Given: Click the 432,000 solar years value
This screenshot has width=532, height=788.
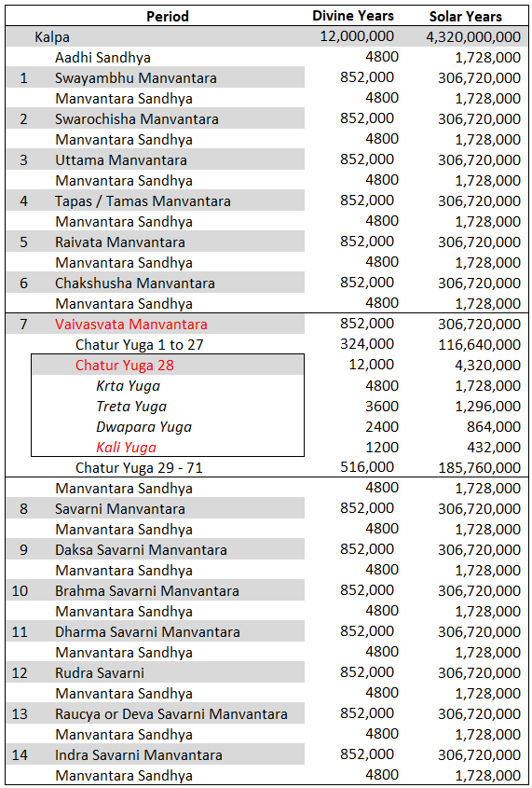Looking at the screenshot, I should (x=488, y=448).
